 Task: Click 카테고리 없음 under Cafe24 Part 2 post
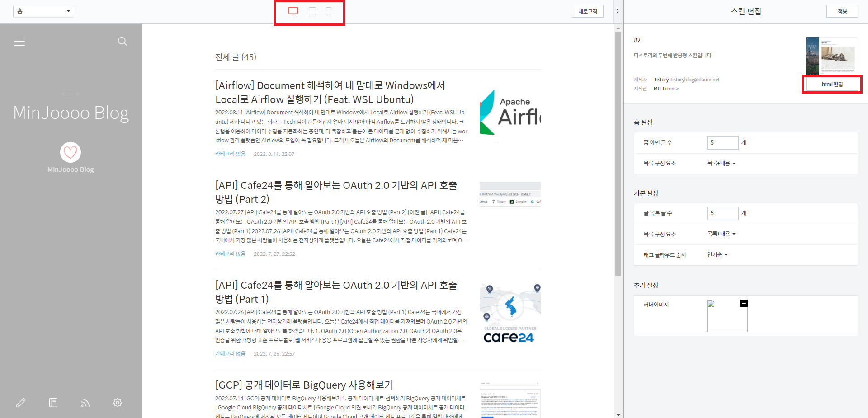tap(230, 254)
